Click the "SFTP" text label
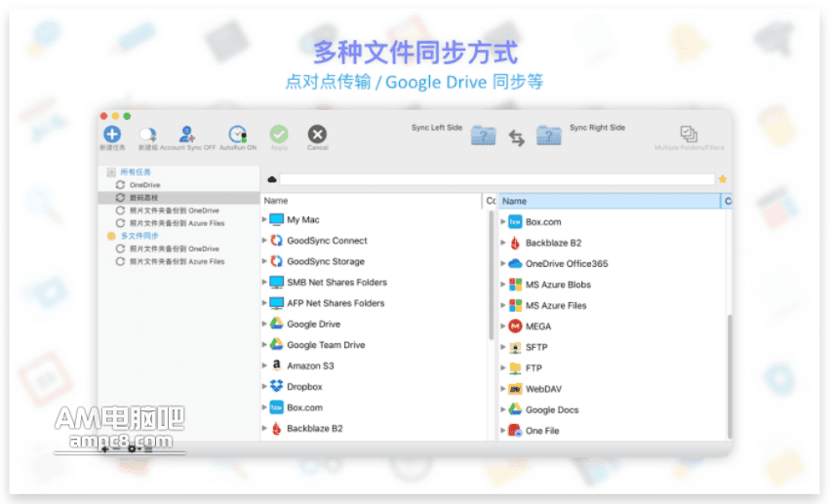The image size is (830, 504). pos(536,347)
